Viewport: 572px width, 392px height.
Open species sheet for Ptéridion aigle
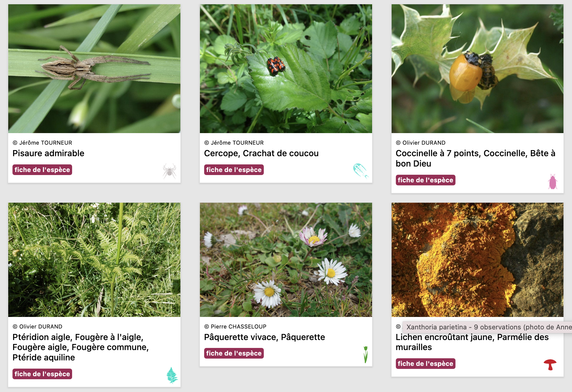pos(42,374)
